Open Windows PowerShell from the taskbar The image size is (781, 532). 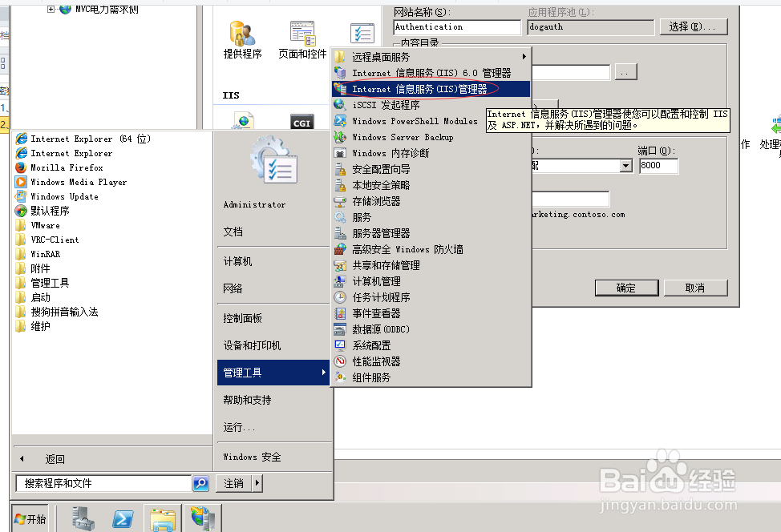coord(123,518)
